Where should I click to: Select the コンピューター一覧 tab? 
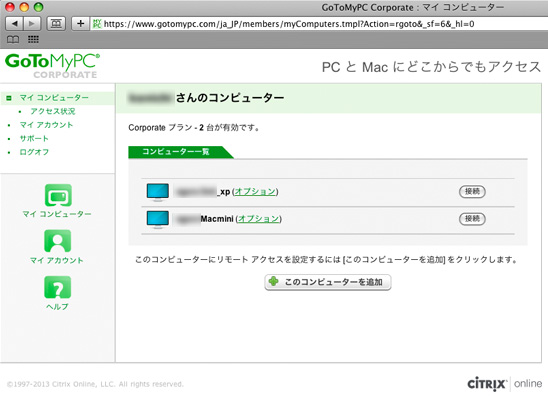click(x=176, y=152)
